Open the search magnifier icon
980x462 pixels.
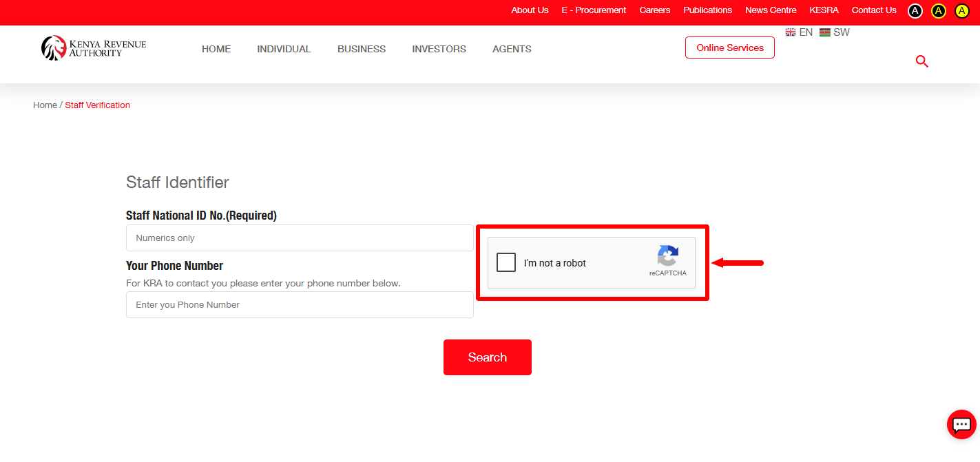click(922, 61)
